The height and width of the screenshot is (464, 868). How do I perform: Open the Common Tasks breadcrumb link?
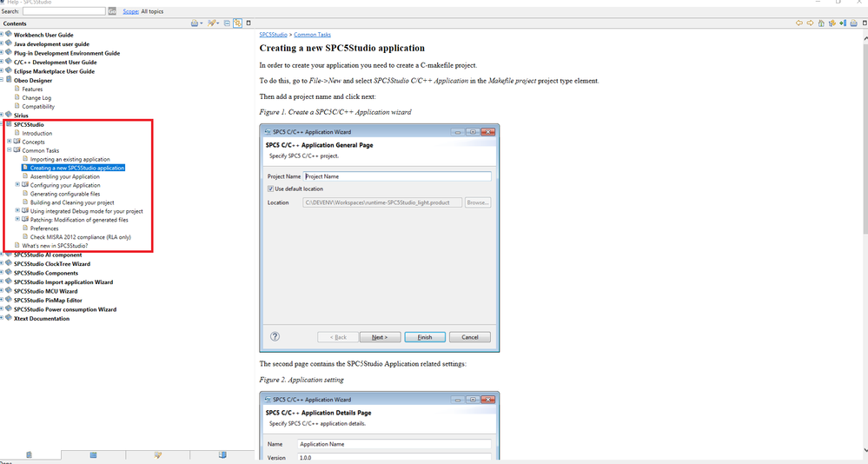pos(312,35)
